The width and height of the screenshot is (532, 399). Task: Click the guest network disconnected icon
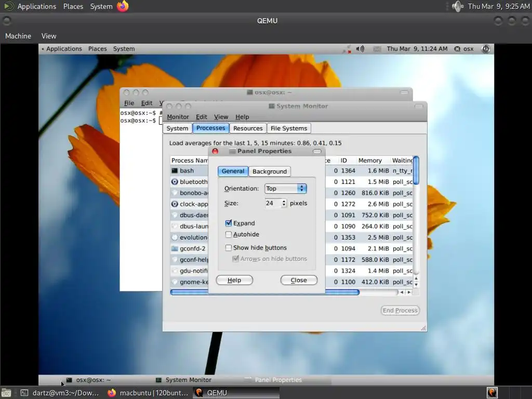pyautogui.click(x=347, y=49)
